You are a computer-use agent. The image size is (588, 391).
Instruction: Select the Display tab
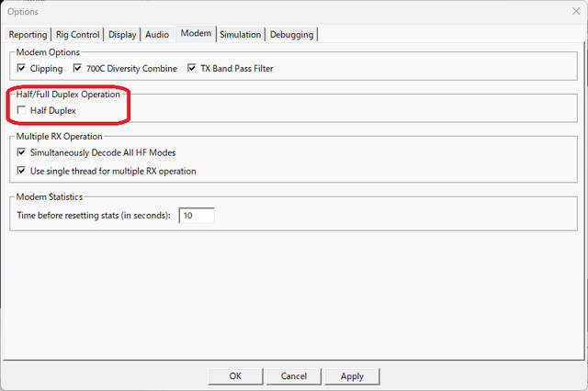[122, 35]
